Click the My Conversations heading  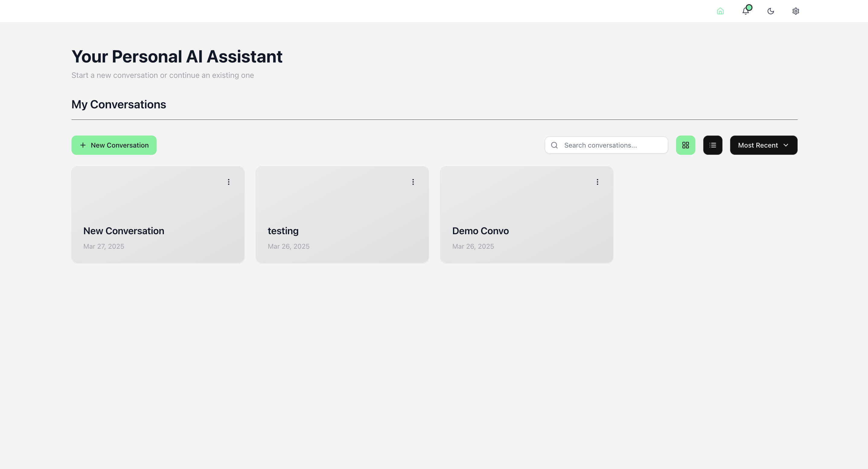point(119,104)
